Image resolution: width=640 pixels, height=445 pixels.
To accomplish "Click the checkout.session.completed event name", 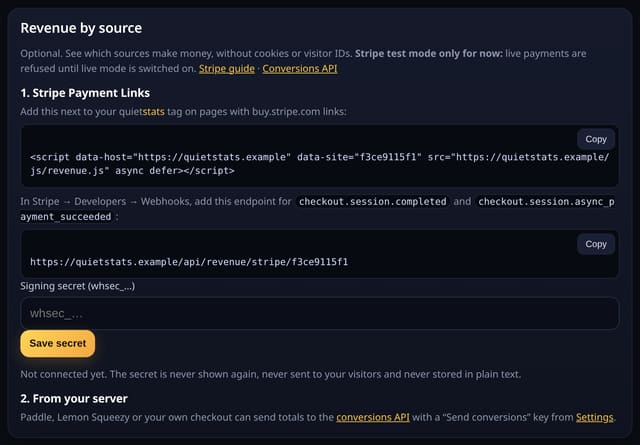I will click(372, 202).
